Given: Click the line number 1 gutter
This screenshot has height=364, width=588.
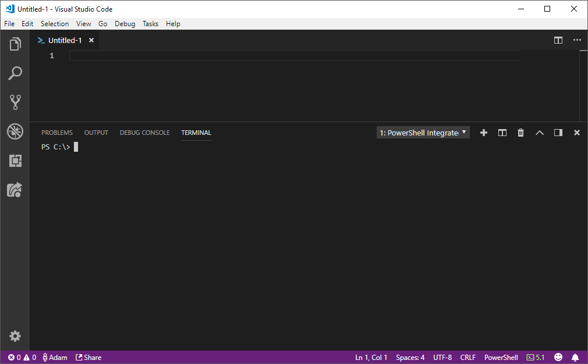Looking at the screenshot, I should [x=52, y=56].
